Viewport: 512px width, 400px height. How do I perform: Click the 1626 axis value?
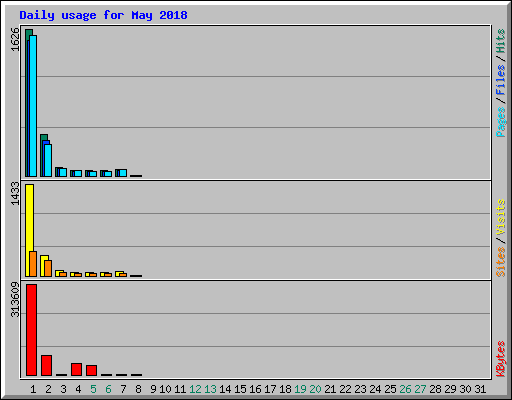(15, 39)
